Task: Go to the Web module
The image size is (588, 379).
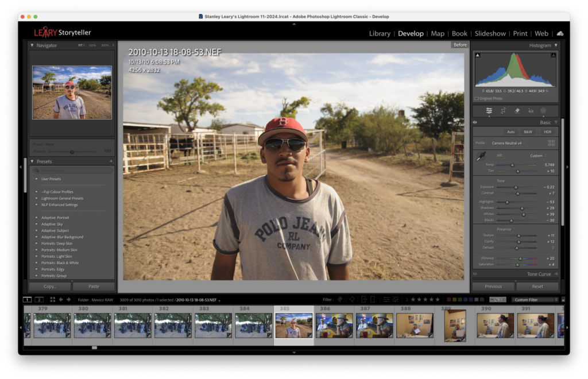Action: tap(541, 33)
